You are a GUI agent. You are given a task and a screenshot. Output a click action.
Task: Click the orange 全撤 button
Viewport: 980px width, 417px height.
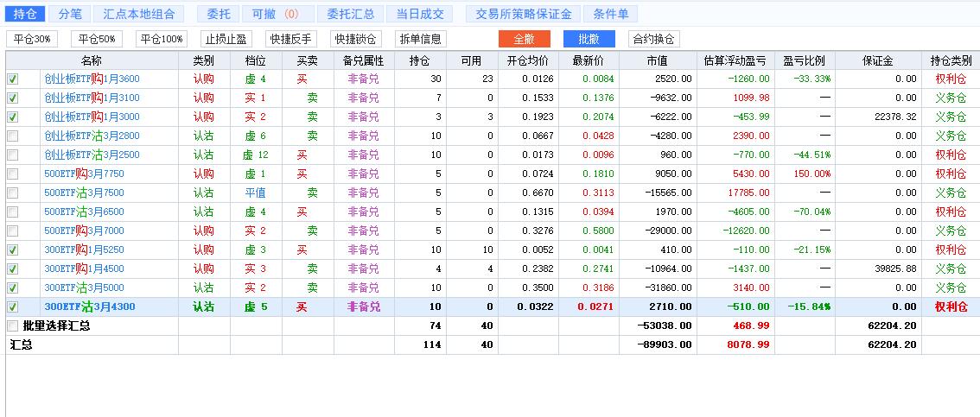525,39
